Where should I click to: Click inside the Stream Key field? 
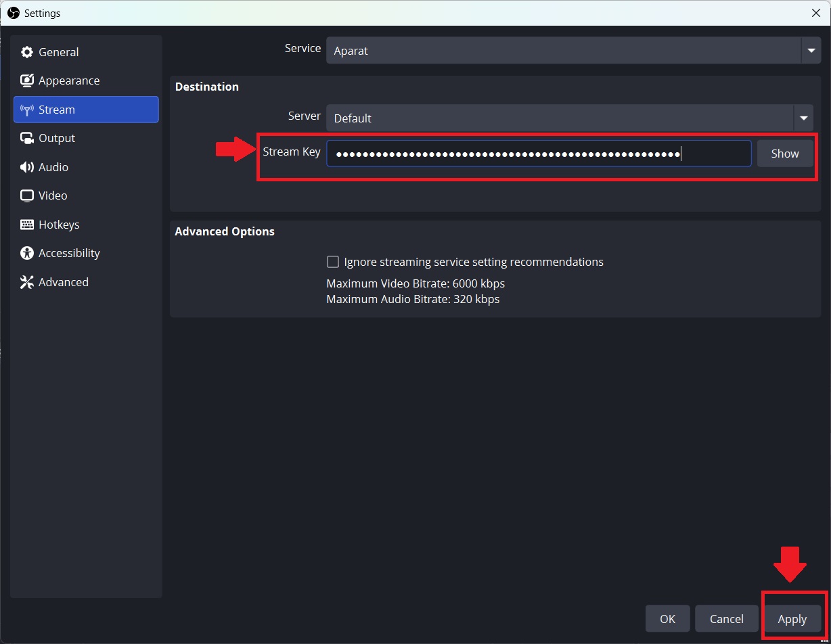pos(539,154)
